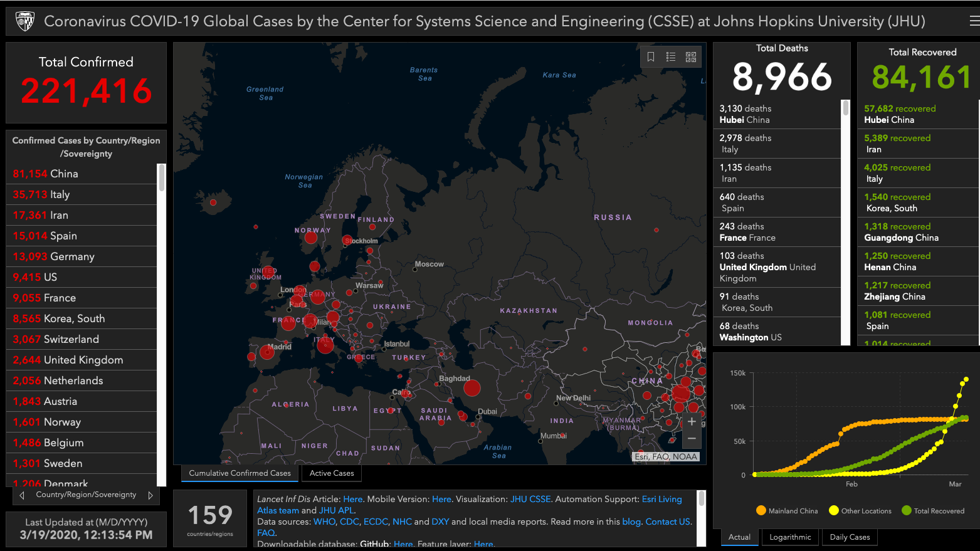Zoom out on the map
The height and width of the screenshot is (551, 980).
[692, 438]
